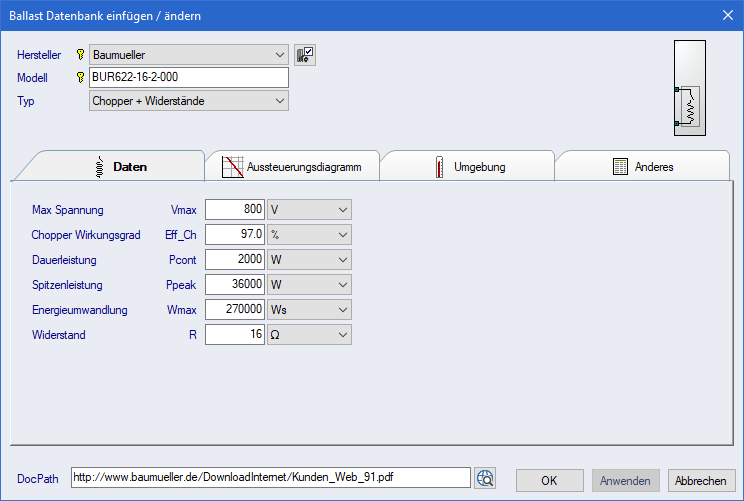Click the Modell text field
The width and height of the screenshot is (744, 501).
pyautogui.click(x=188, y=78)
